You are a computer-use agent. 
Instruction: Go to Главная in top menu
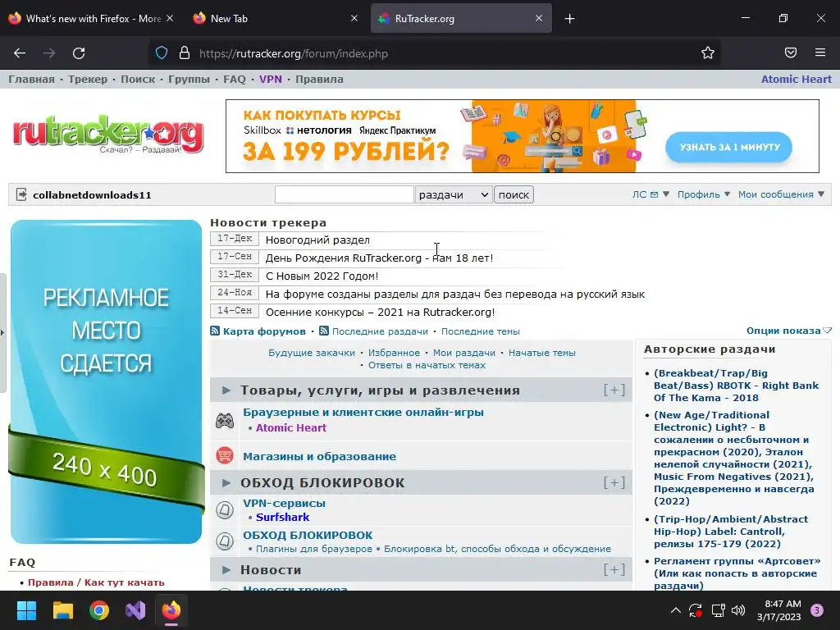[32, 80]
